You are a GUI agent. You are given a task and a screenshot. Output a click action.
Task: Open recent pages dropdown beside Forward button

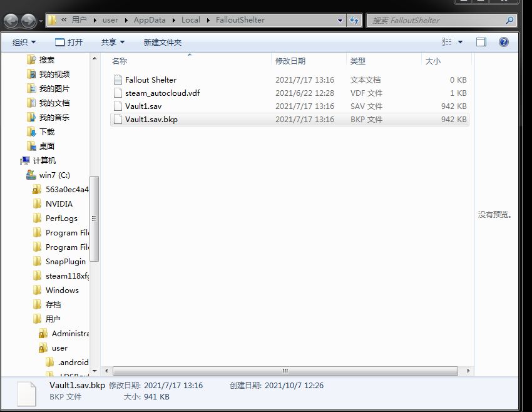pyautogui.click(x=41, y=21)
